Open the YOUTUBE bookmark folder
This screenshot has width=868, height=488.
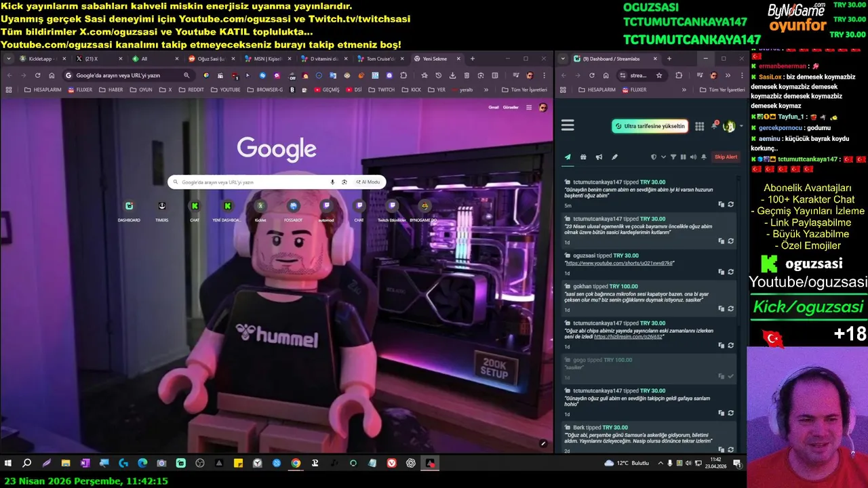225,89
